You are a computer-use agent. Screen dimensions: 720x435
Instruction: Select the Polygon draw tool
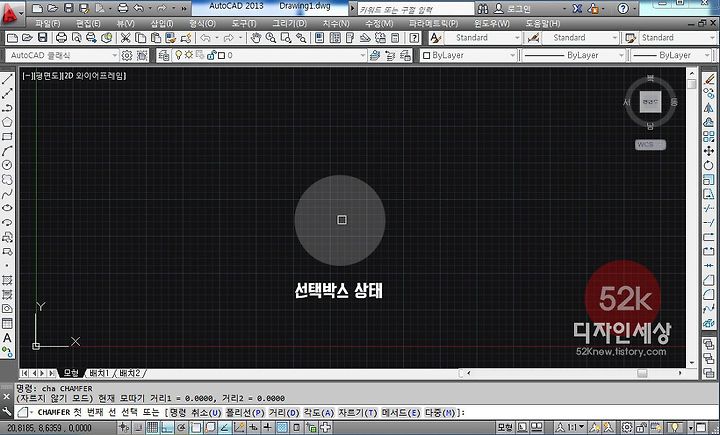[x=7, y=122]
